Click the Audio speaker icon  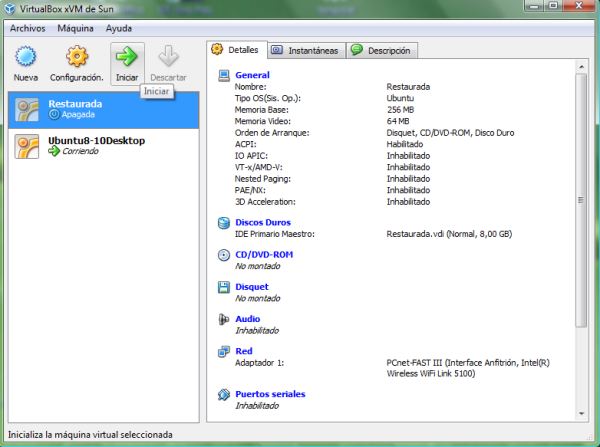[224, 319]
